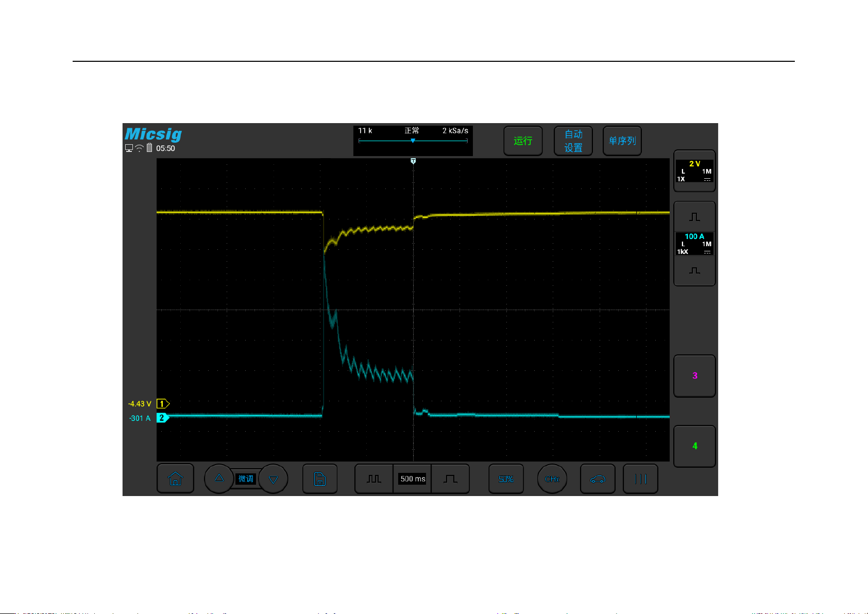Open channel 2 100 A settings
The height and width of the screenshot is (614, 868).
(694, 244)
